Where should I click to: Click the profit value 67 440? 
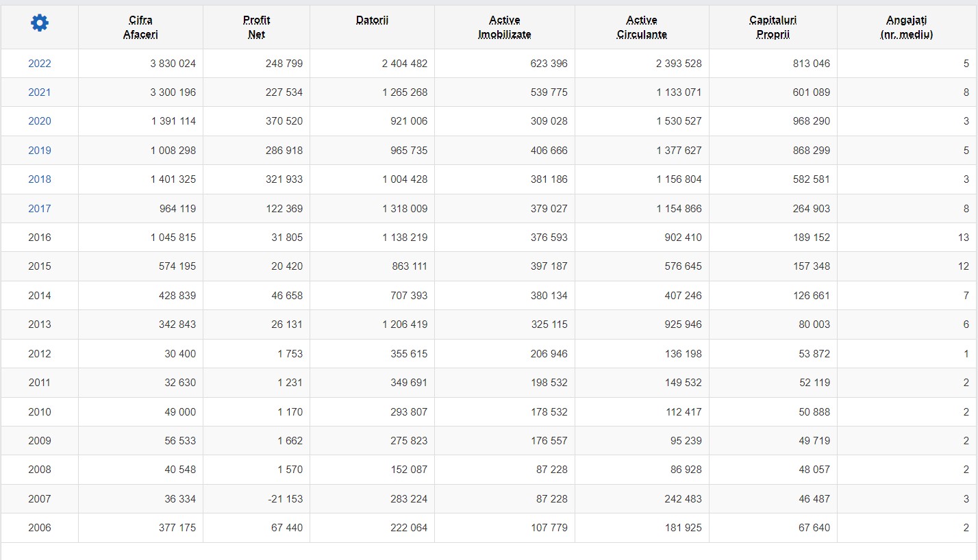pos(287,528)
